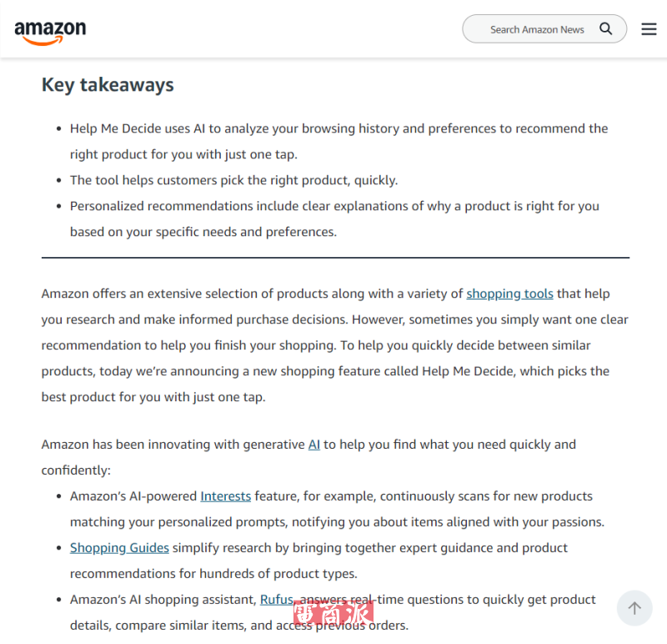Click the text "recommendations for hundreds of product types"

(x=213, y=574)
